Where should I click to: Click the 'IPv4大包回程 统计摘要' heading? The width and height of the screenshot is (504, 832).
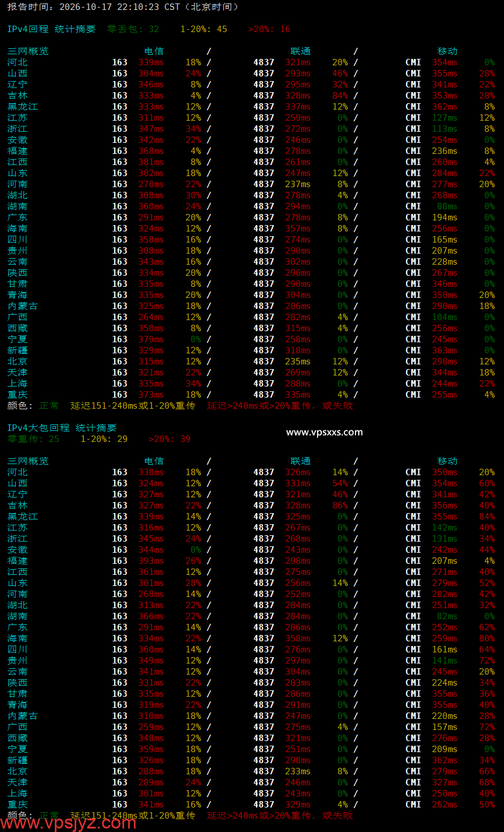pyautogui.click(x=62, y=428)
